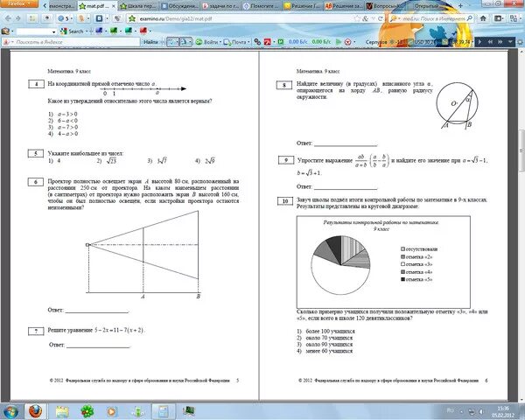The height and width of the screenshot is (420, 525).
Task: Open the media player taskbar icon
Action: [112, 411]
